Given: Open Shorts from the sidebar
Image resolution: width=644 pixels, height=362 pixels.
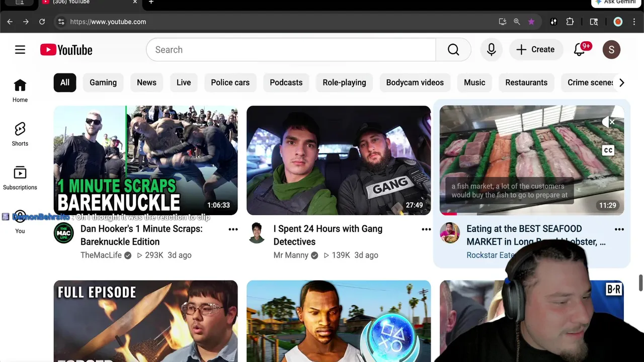Looking at the screenshot, I should tap(20, 134).
